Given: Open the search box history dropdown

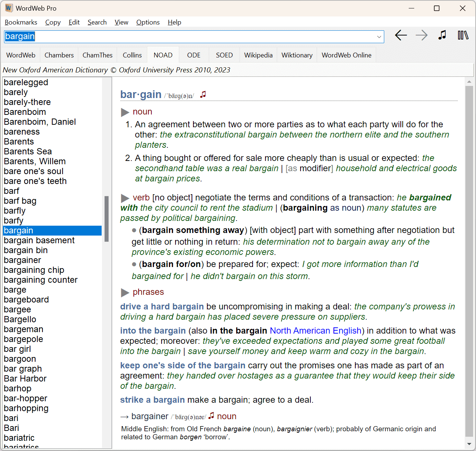Looking at the screenshot, I should (x=379, y=37).
